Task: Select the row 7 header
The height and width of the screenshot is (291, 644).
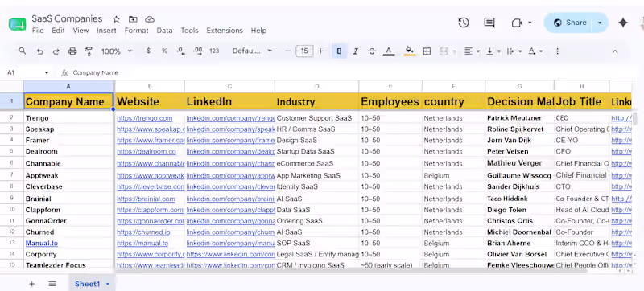Action: click(11, 175)
